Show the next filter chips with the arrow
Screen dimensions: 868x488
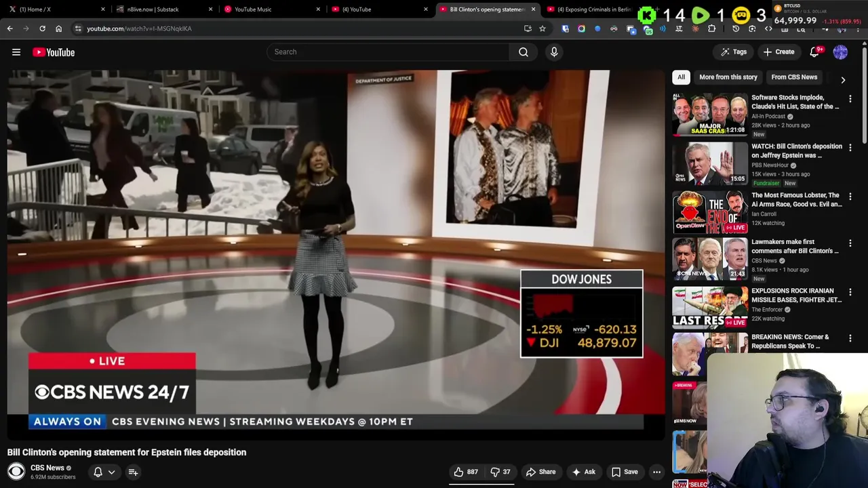coord(843,80)
